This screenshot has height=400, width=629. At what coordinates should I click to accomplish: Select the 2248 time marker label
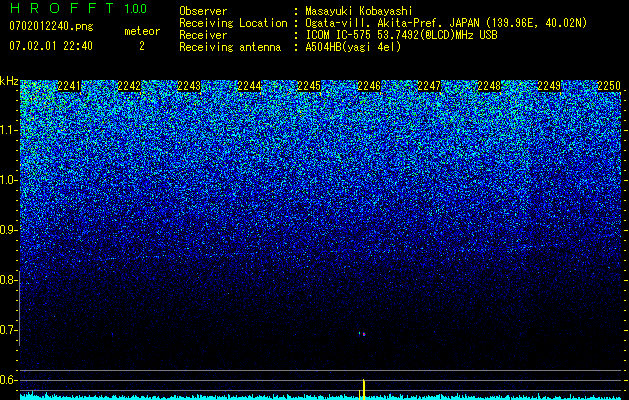[489, 86]
